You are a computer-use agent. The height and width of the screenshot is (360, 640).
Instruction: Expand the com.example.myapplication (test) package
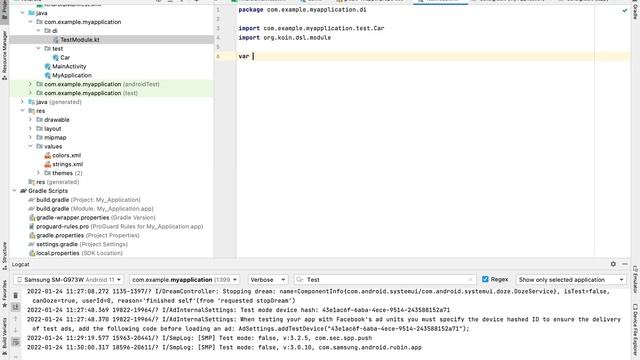30,93
